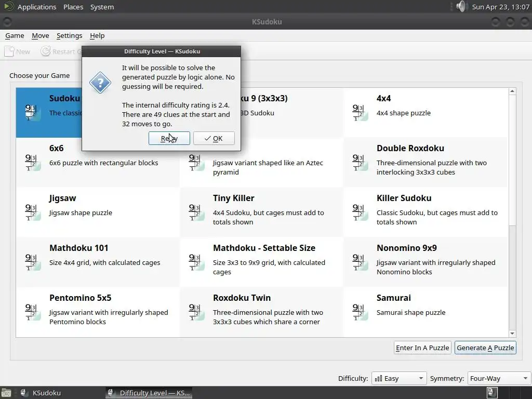This screenshot has height=399, width=532.
Task: Click the taskbar tray icon at bottom right
Action: (492, 393)
